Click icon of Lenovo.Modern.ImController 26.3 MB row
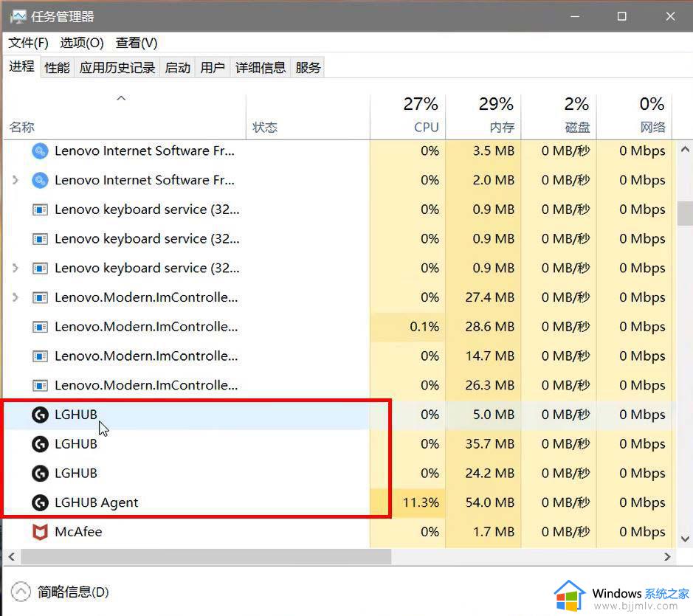This screenshot has height=616, width=693. tap(40, 385)
